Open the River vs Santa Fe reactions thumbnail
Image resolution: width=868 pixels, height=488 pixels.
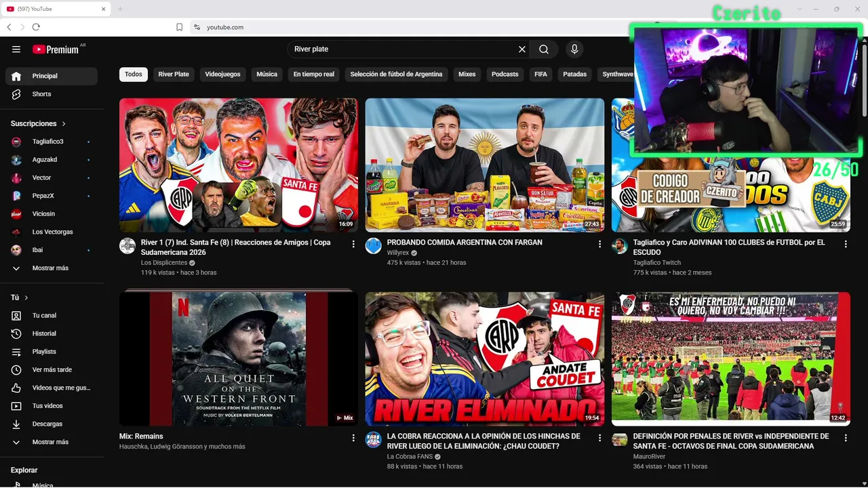click(239, 165)
